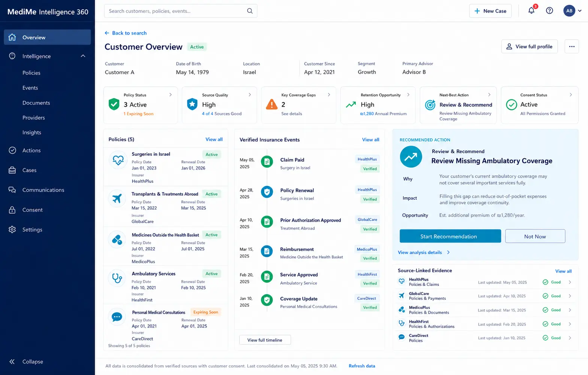The height and width of the screenshot is (375, 588).
Task: Open the help question mark icon
Action: 549,10
